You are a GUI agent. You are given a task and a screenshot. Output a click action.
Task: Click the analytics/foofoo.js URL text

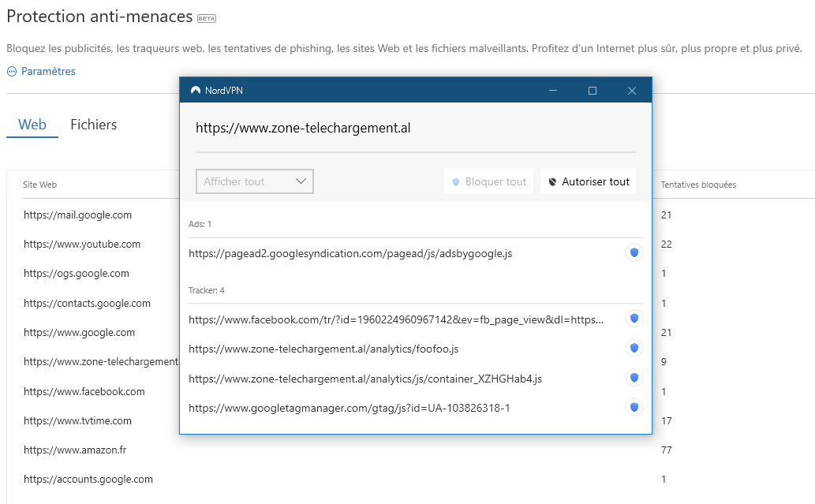tap(323, 349)
